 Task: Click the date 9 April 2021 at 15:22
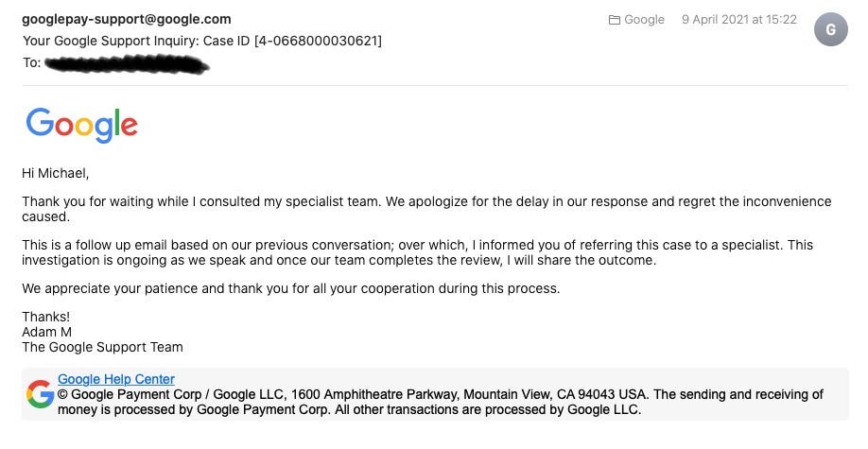coord(739,20)
